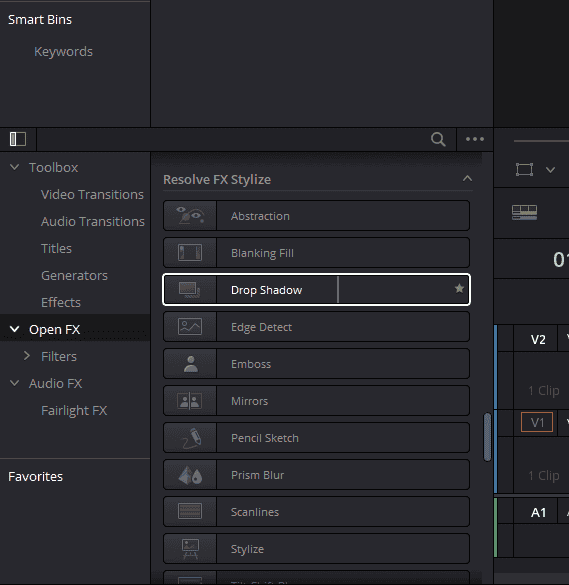The height and width of the screenshot is (585, 569).
Task: Open the three-dots options menu
Action: click(x=475, y=139)
